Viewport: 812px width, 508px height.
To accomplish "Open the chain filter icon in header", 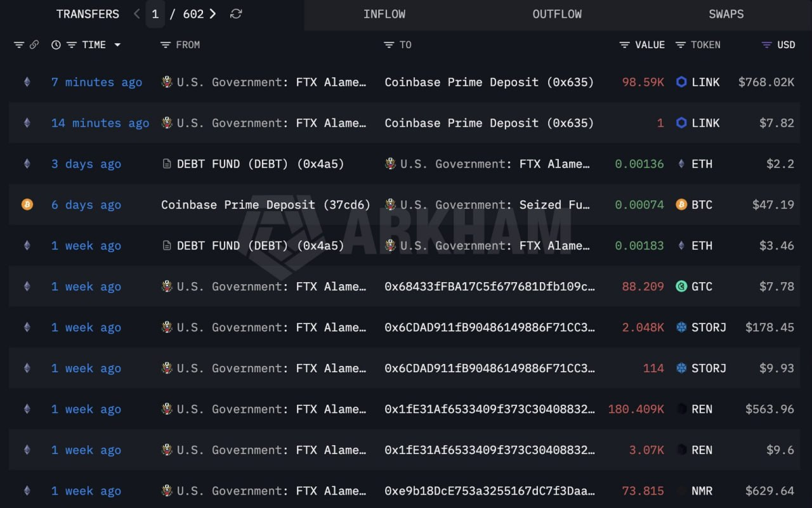I will pos(19,45).
